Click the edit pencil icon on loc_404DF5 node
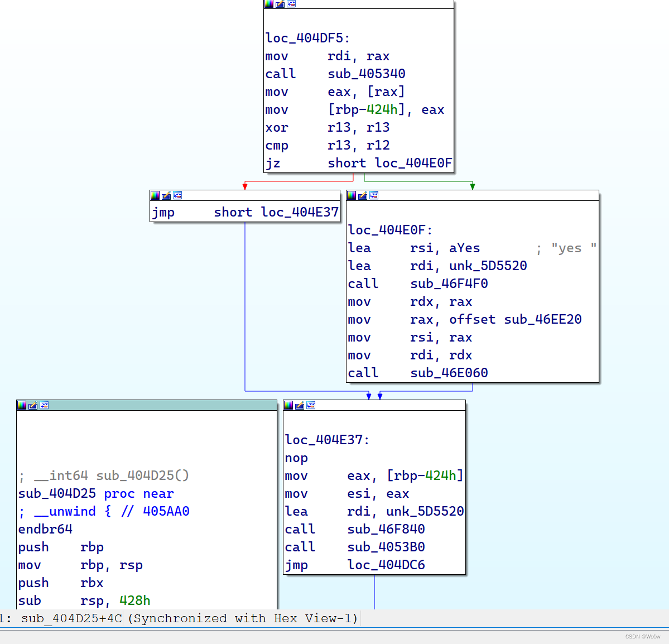Image resolution: width=669 pixels, height=644 pixels. coord(280,4)
